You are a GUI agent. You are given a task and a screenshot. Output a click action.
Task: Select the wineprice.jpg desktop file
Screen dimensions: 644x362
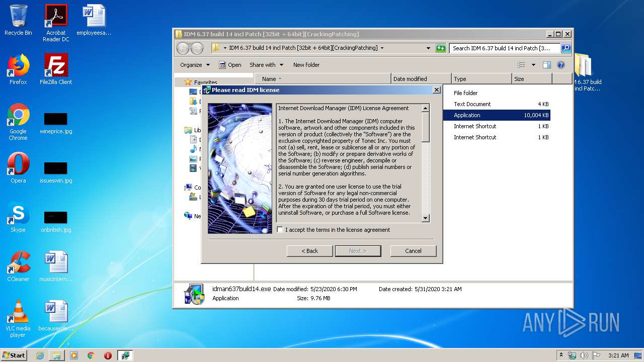(56, 124)
